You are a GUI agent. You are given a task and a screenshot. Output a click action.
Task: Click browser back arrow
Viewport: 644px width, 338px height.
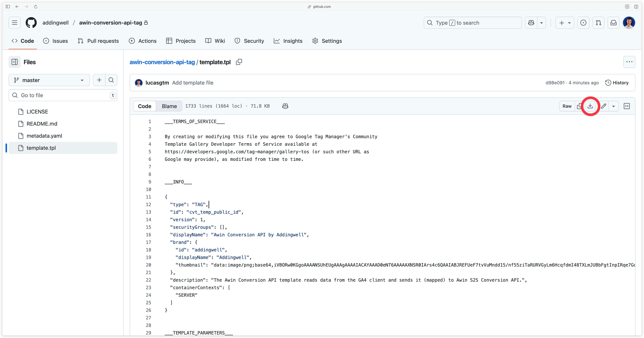point(17,7)
